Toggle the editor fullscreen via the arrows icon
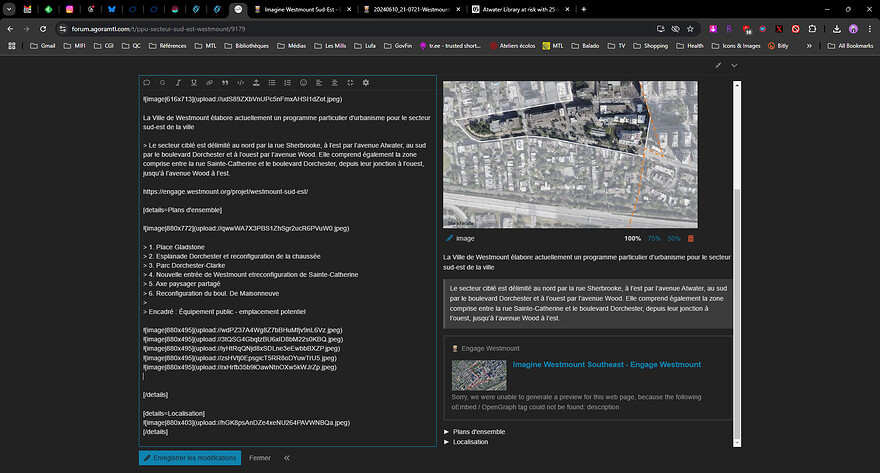Screen dimensions: 880x473 [x=350, y=82]
